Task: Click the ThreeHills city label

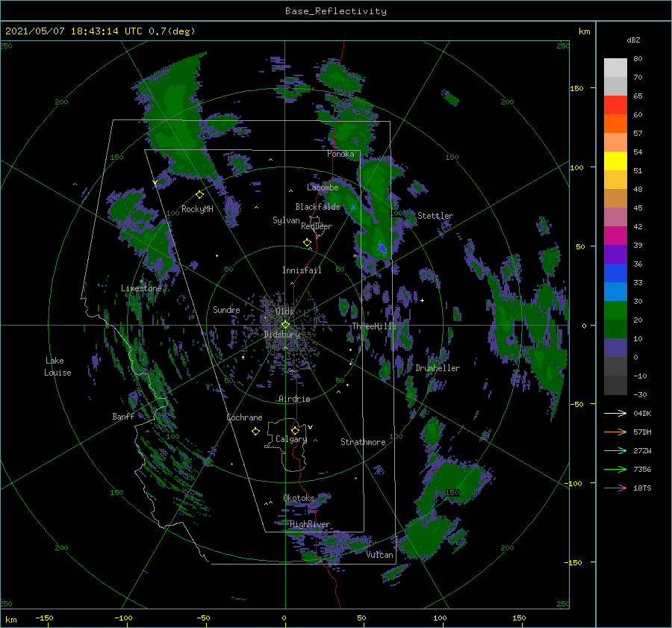Action: (375, 326)
